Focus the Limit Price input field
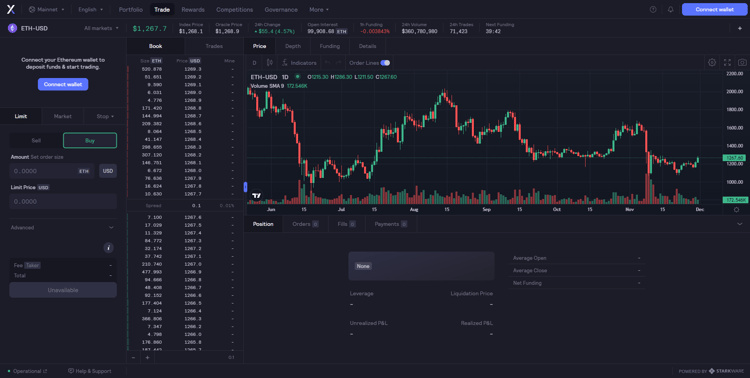 [63, 201]
